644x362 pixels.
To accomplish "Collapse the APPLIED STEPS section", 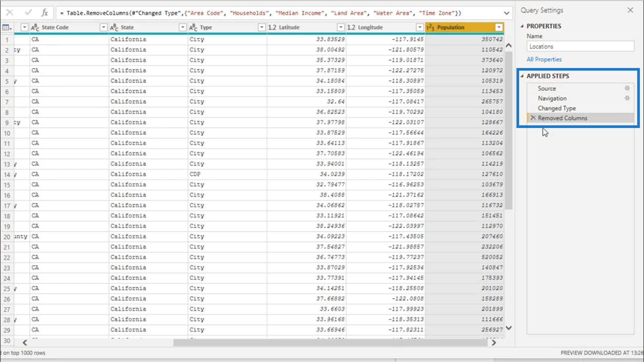I will point(522,76).
